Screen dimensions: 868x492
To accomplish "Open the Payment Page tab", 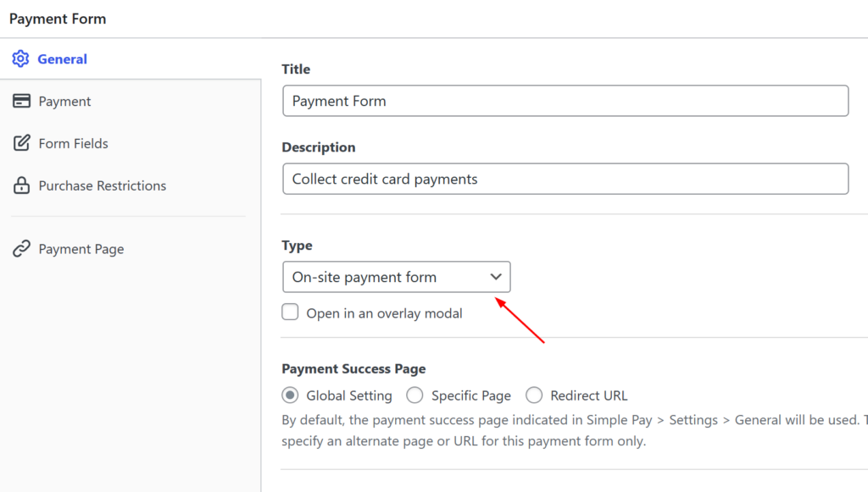I will point(81,249).
